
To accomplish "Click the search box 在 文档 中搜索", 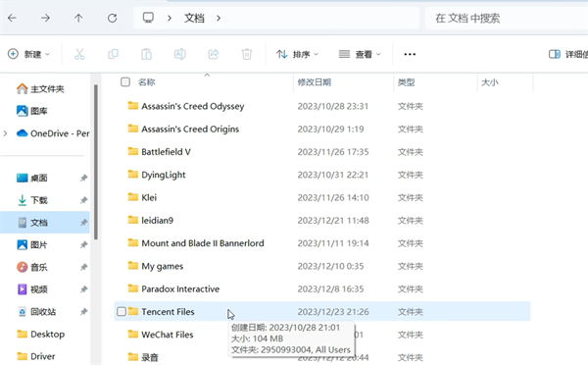I will (507, 18).
